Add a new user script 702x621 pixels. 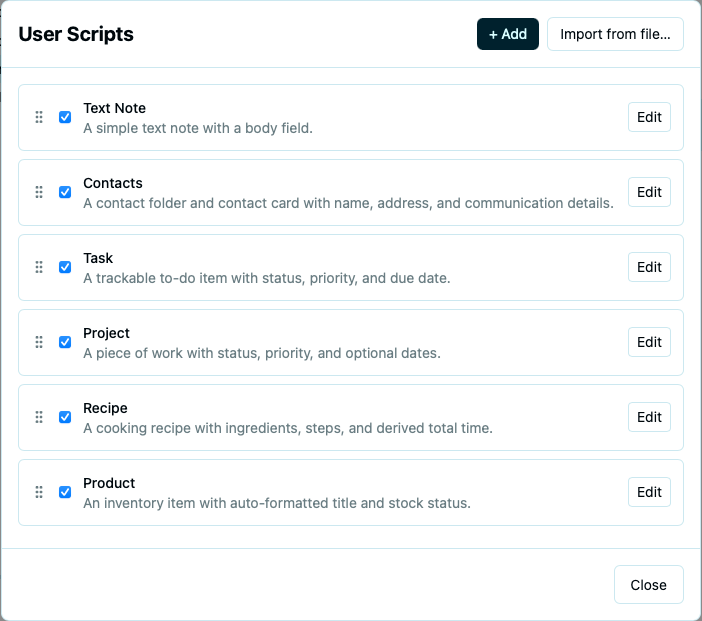click(508, 34)
